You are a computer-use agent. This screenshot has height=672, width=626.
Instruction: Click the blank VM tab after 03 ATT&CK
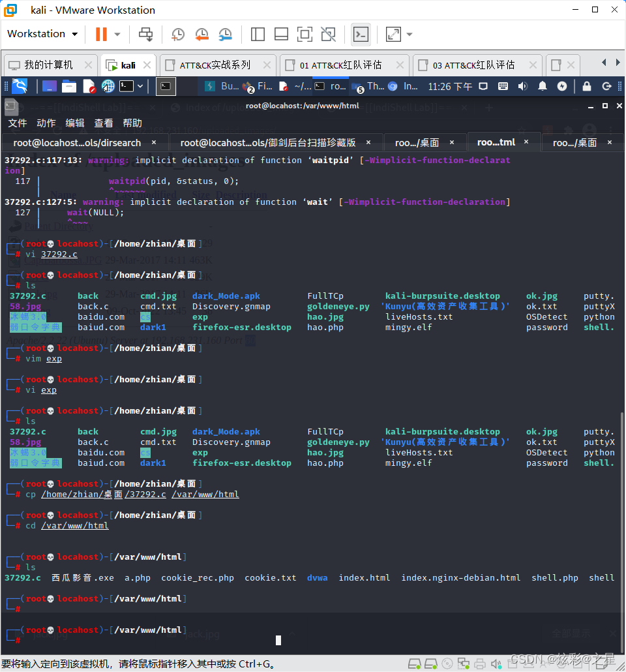[562, 65]
